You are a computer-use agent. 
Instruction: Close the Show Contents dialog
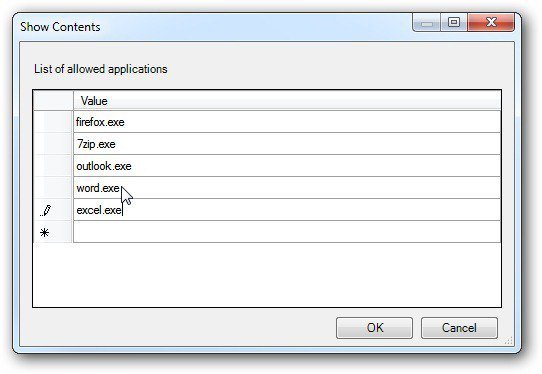tap(491, 22)
